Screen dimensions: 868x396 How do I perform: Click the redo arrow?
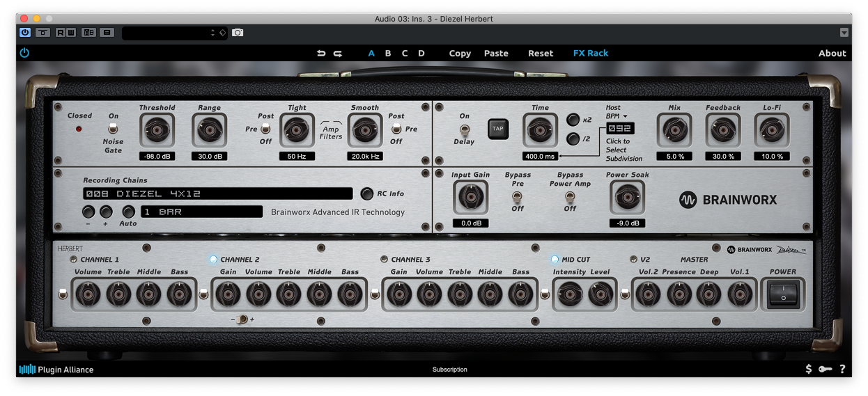(338, 53)
